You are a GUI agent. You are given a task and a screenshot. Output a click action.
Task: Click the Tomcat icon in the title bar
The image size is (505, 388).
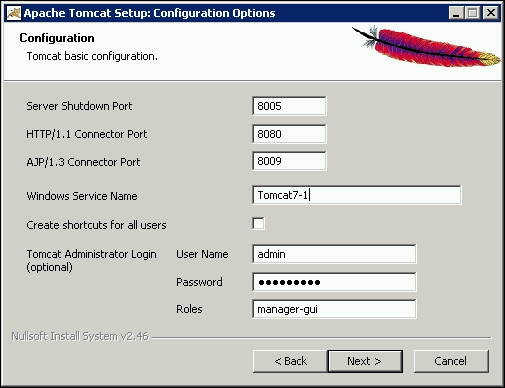(14, 13)
